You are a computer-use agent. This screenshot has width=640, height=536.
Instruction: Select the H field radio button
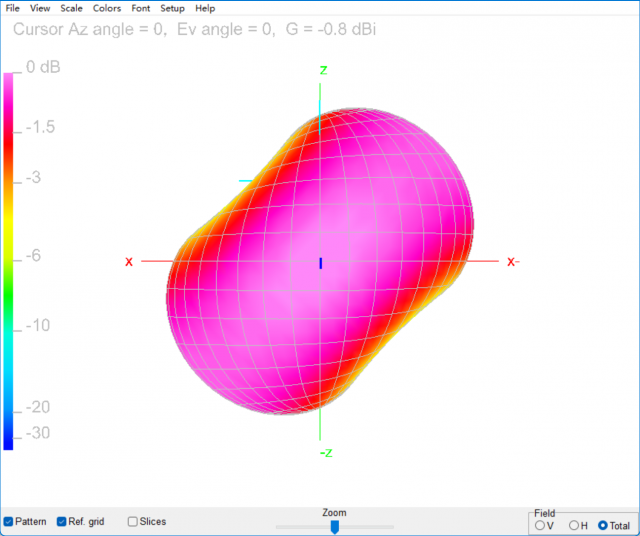[573, 525]
